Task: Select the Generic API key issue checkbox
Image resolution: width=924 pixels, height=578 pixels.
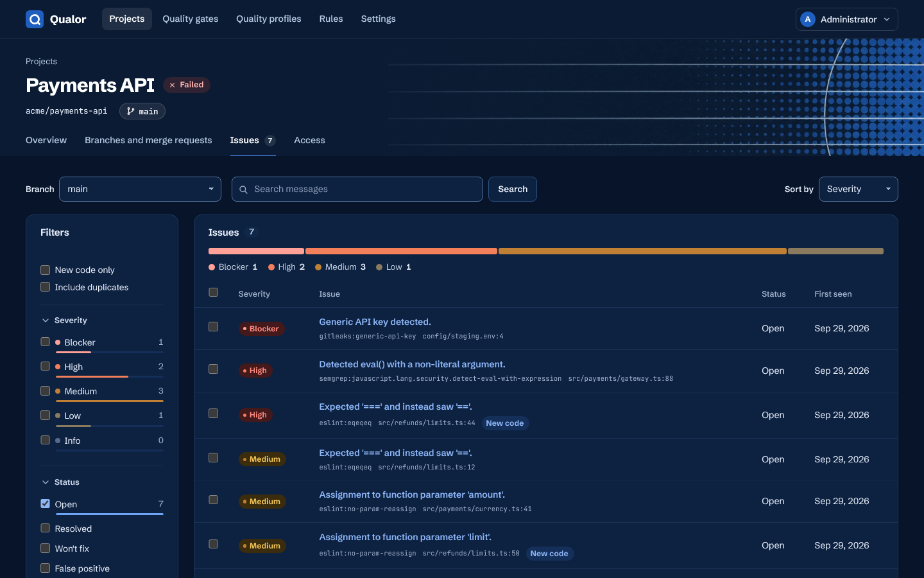Action: point(214,327)
